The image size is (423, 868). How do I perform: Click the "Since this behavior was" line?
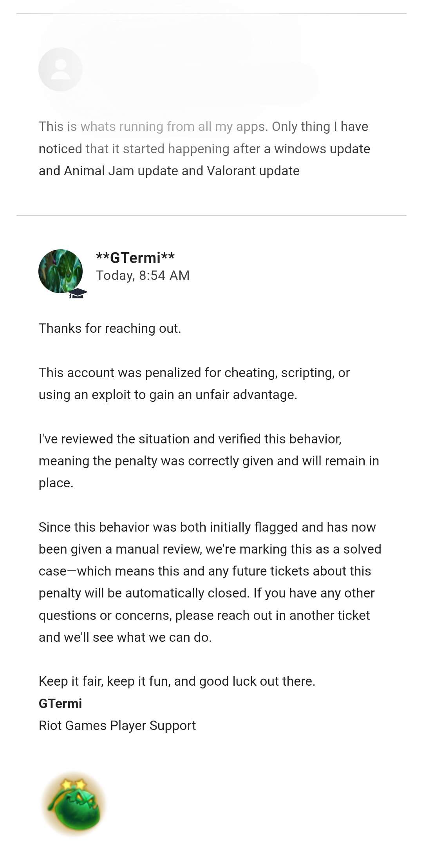click(x=207, y=527)
